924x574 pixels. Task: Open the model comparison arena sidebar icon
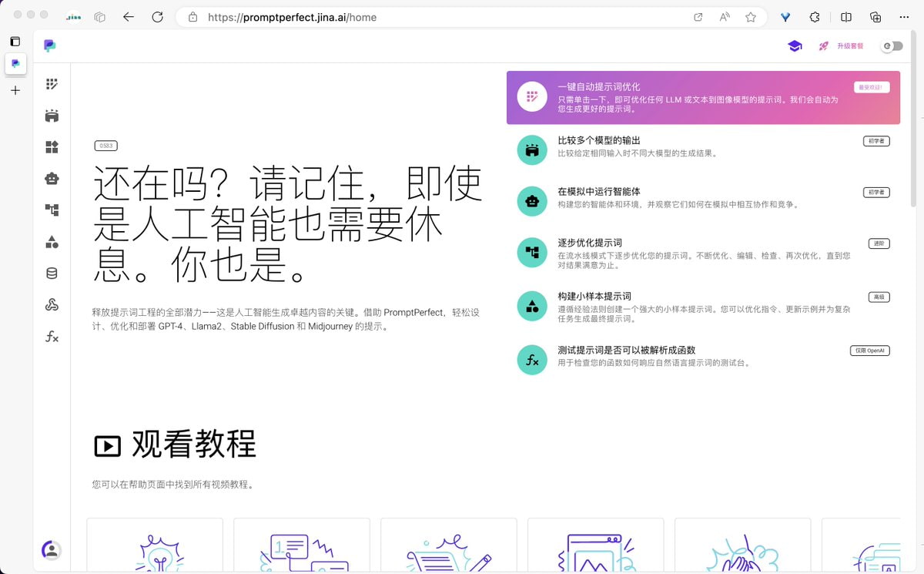point(52,116)
